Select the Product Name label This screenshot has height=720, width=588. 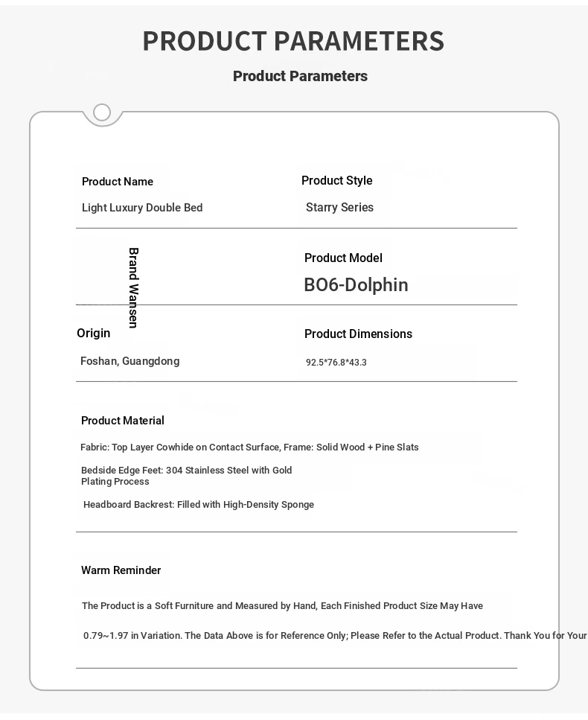click(118, 182)
